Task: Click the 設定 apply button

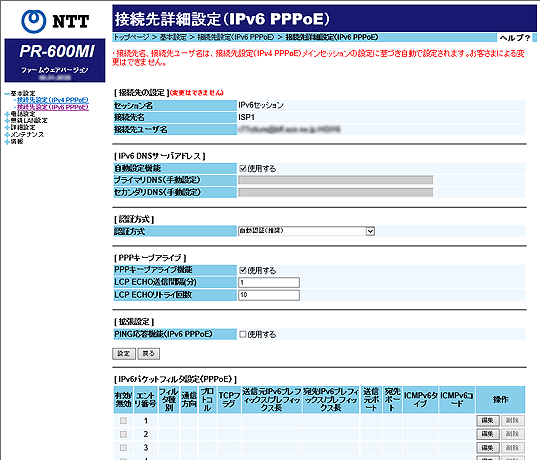Action: pos(124,354)
